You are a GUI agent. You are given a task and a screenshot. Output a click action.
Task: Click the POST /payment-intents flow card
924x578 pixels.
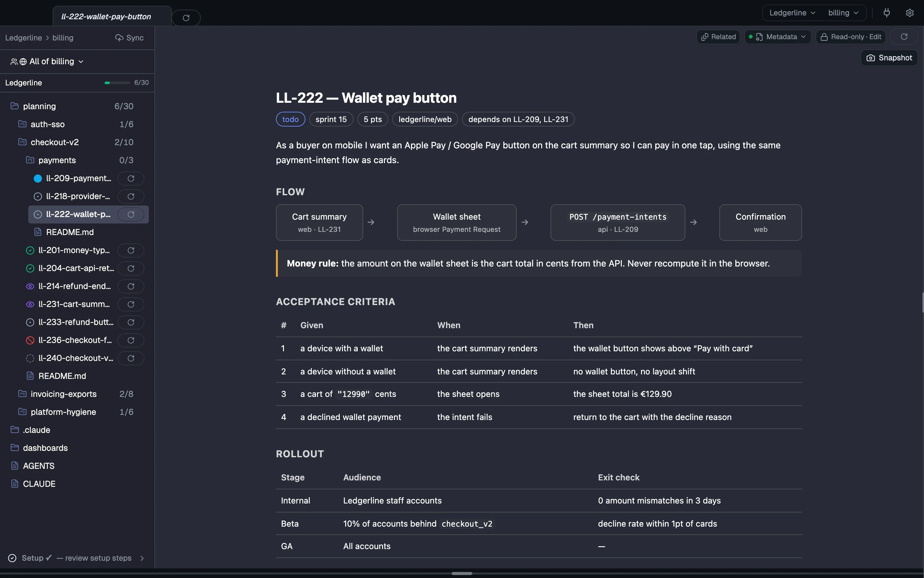pyautogui.click(x=618, y=223)
